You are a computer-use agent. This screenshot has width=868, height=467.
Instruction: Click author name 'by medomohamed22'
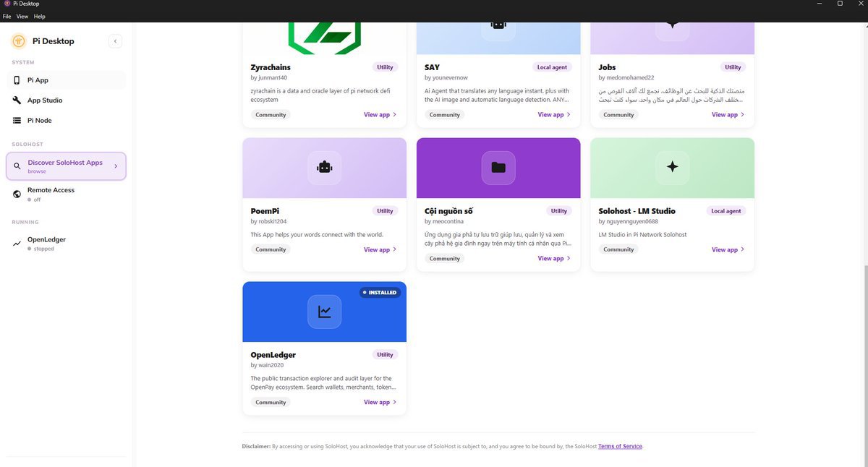(x=626, y=77)
